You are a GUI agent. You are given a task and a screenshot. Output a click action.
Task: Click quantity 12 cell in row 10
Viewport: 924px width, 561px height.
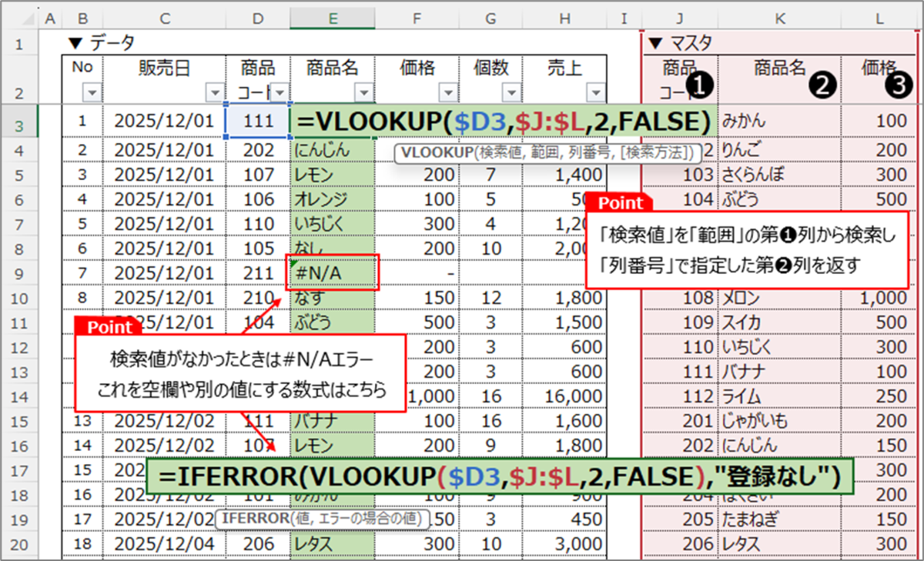tap(490, 297)
